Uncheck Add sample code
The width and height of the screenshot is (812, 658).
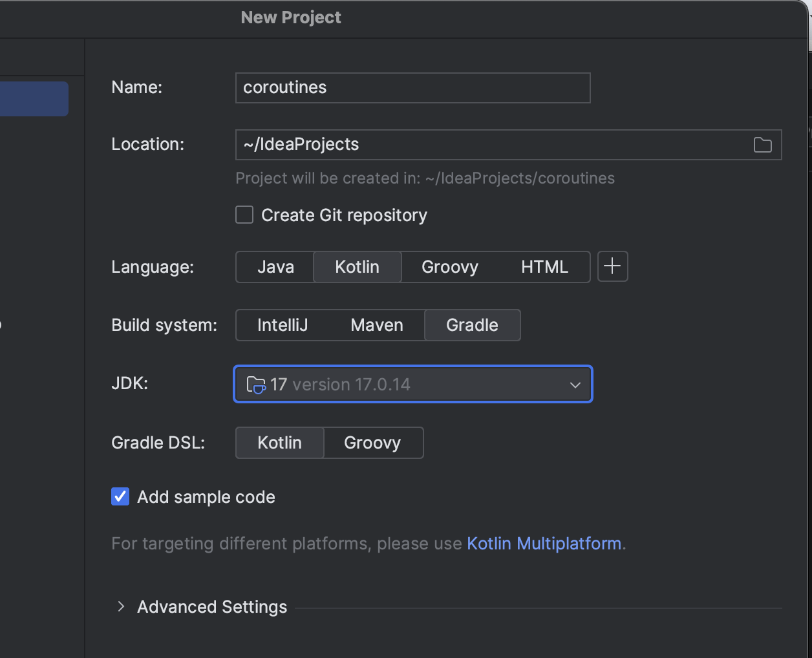pos(120,496)
